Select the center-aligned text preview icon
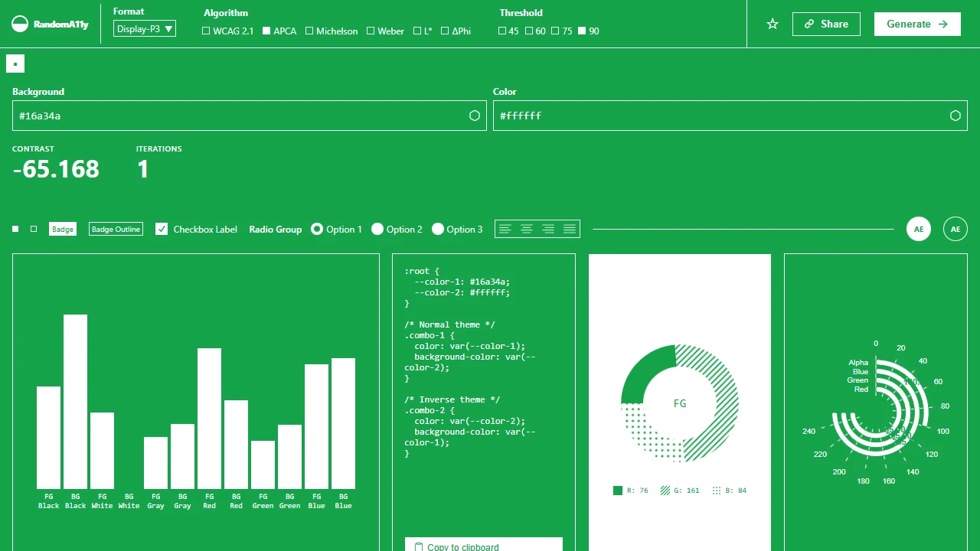 pos(527,229)
